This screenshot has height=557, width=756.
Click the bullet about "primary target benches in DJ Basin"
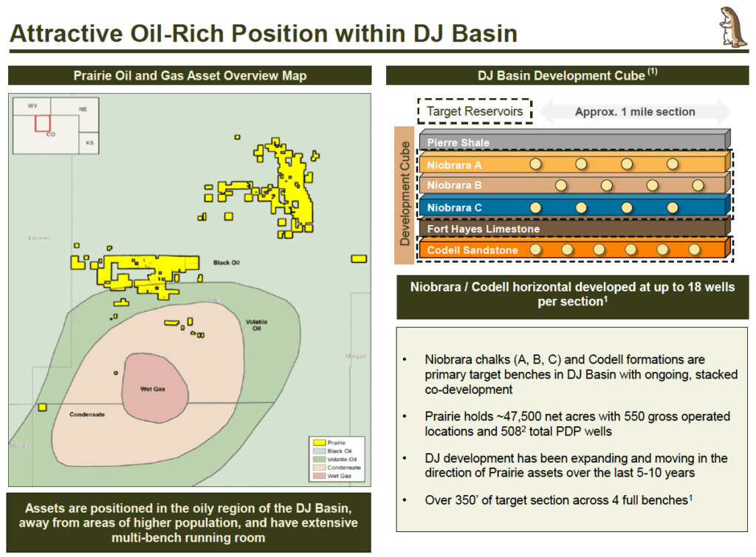click(581, 374)
